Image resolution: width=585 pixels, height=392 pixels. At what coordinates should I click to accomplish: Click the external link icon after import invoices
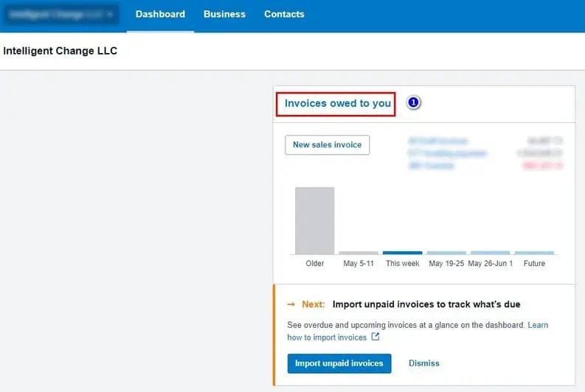click(x=375, y=337)
